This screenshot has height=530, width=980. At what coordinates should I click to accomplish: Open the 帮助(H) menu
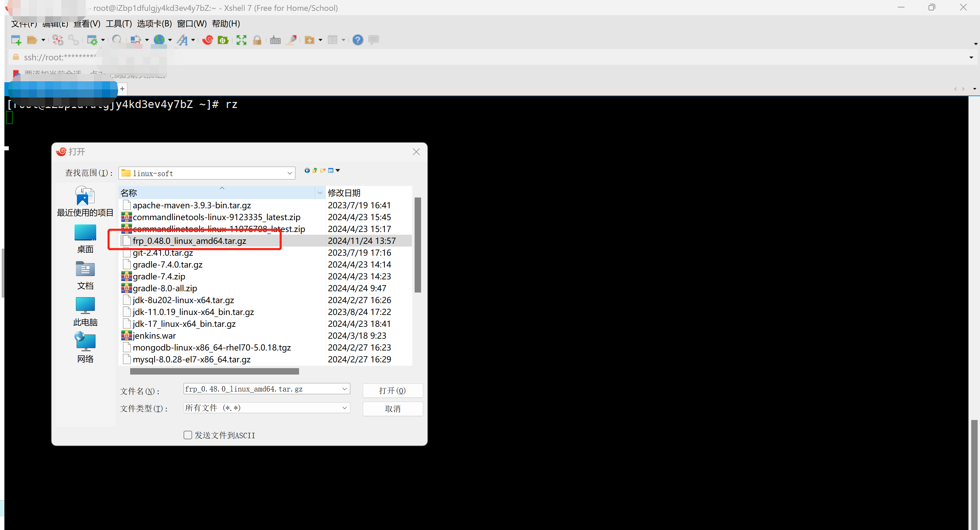pos(226,24)
